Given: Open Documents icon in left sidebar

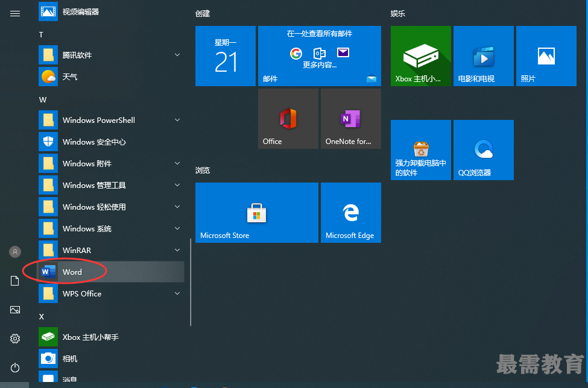Looking at the screenshot, I should (x=14, y=281).
